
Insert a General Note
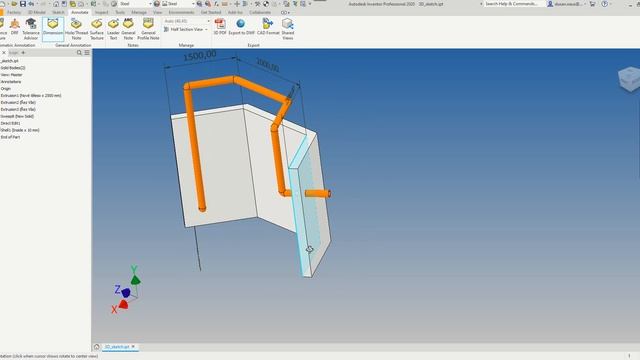click(x=128, y=29)
